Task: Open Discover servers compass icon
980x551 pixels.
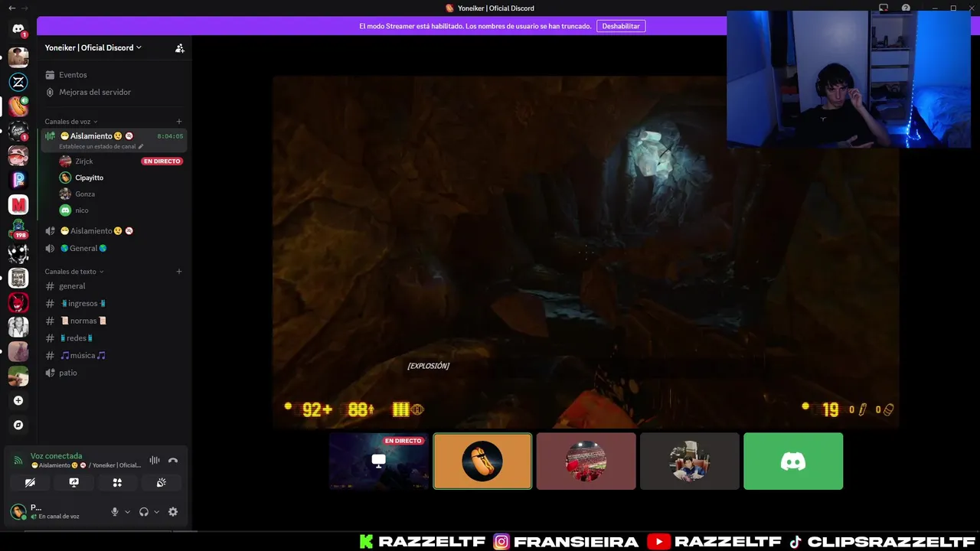Action: (x=18, y=425)
